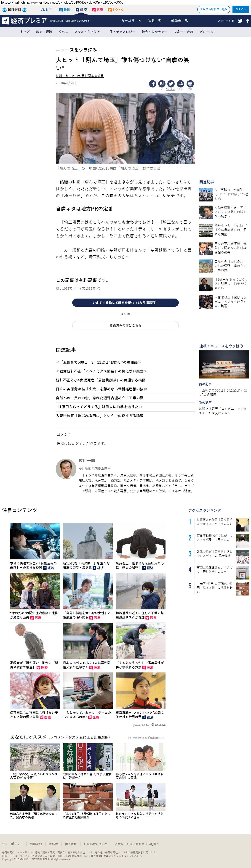Screen dimensions: 251x868
Task: Select 政治・経済 in the category navigation
Action: (44, 32)
